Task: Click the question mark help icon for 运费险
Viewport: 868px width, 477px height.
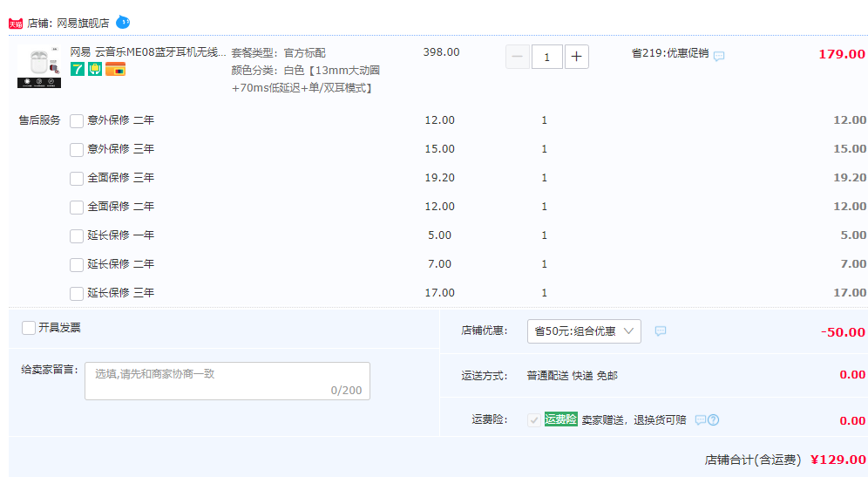Action: tap(714, 420)
